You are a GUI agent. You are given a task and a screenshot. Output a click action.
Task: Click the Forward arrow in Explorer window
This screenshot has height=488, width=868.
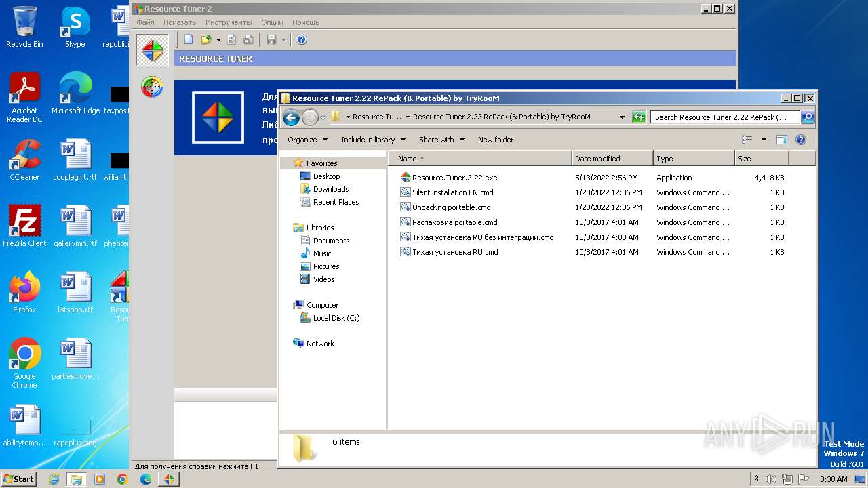(x=310, y=117)
